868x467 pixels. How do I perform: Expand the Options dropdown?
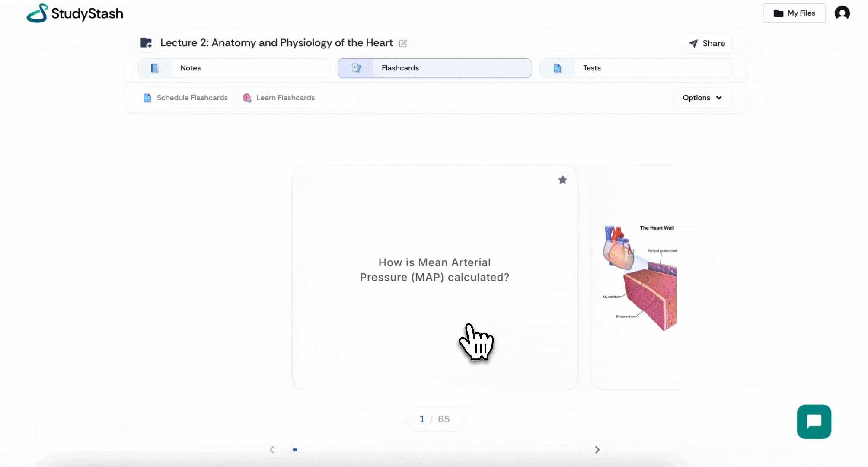pos(702,98)
